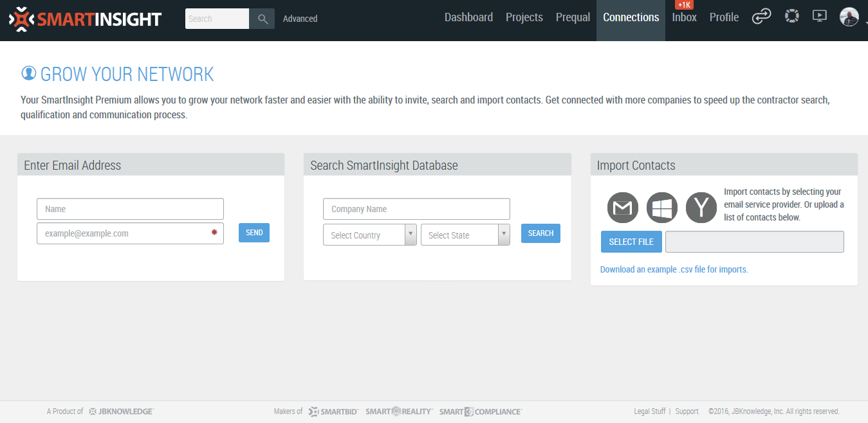This screenshot has width=868, height=423.
Task: Click the 'Search SmartInsight Database' panel title
Action: (x=384, y=165)
